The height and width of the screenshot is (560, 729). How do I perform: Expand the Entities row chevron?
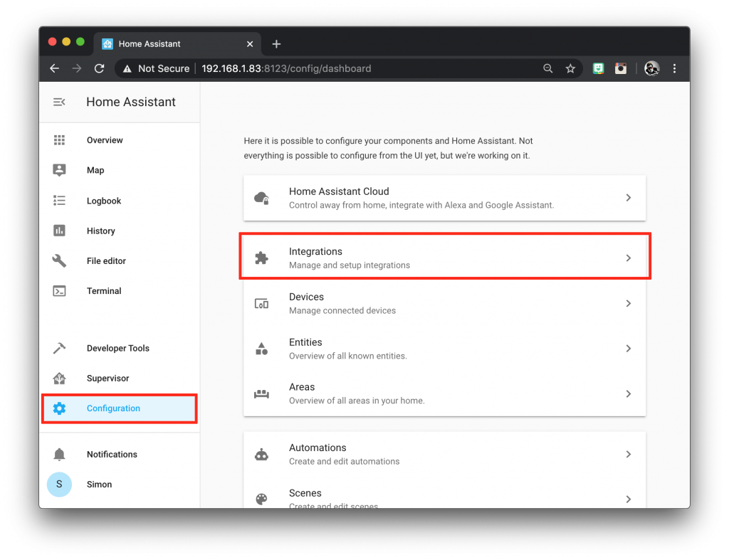[628, 349]
